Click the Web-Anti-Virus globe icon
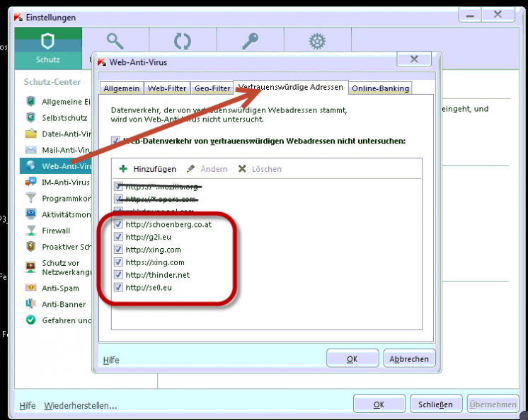The width and height of the screenshot is (528, 420). (31, 165)
